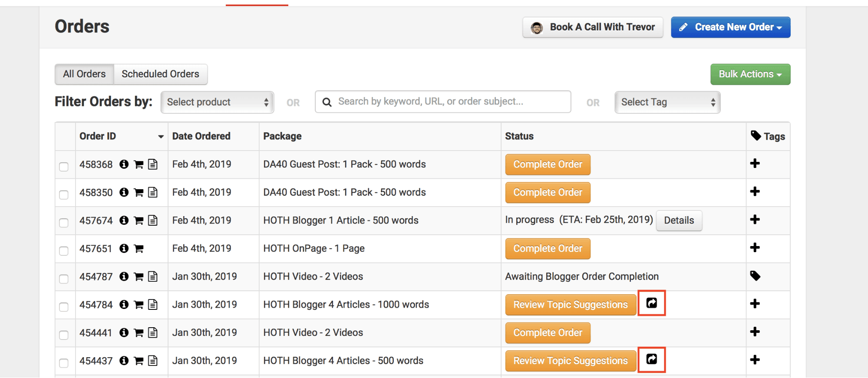Switch to the Scheduled Orders tab
868x378 pixels.
pyautogui.click(x=160, y=74)
